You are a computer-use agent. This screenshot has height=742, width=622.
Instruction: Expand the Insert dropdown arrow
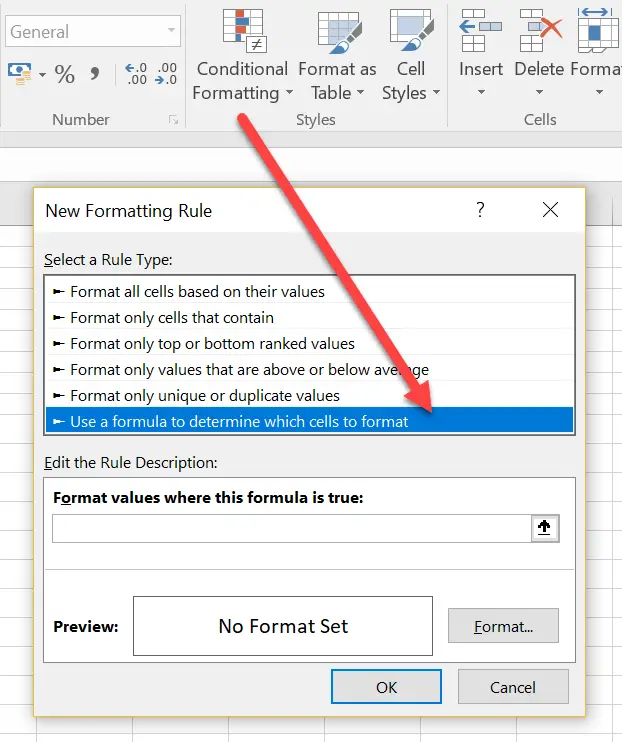[x=481, y=92]
